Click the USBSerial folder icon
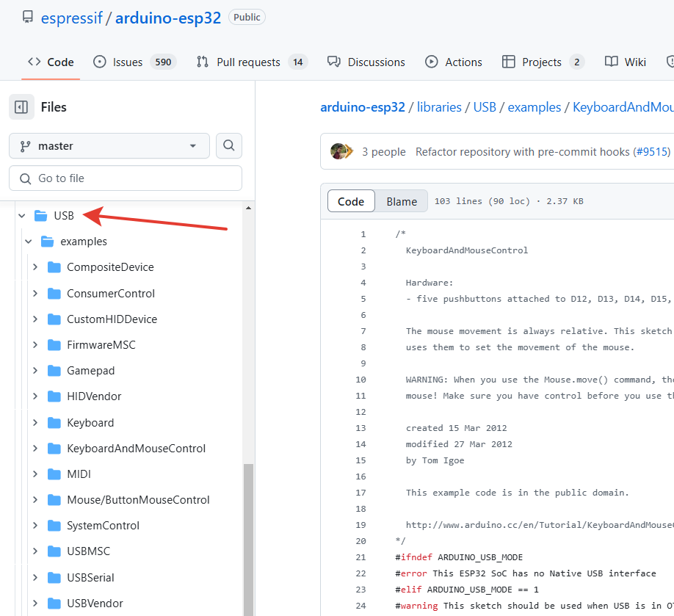This screenshot has height=616, width=674. point(54,578)
